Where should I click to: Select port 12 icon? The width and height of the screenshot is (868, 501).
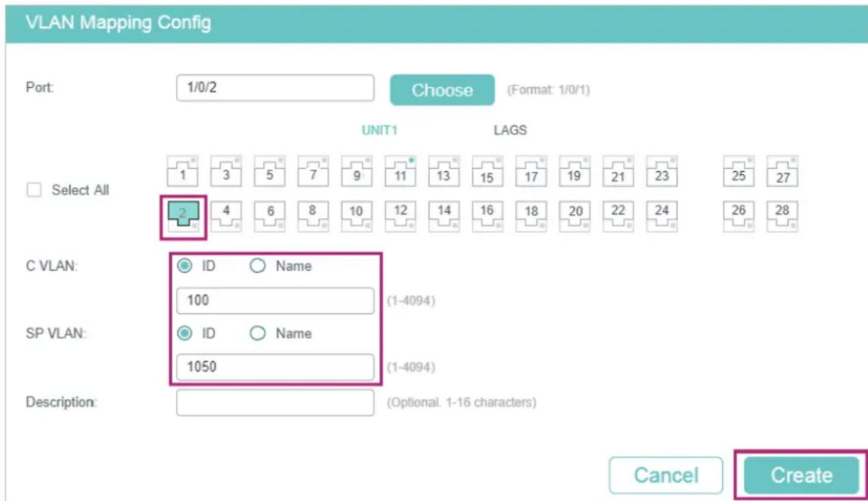pos(400,216)
